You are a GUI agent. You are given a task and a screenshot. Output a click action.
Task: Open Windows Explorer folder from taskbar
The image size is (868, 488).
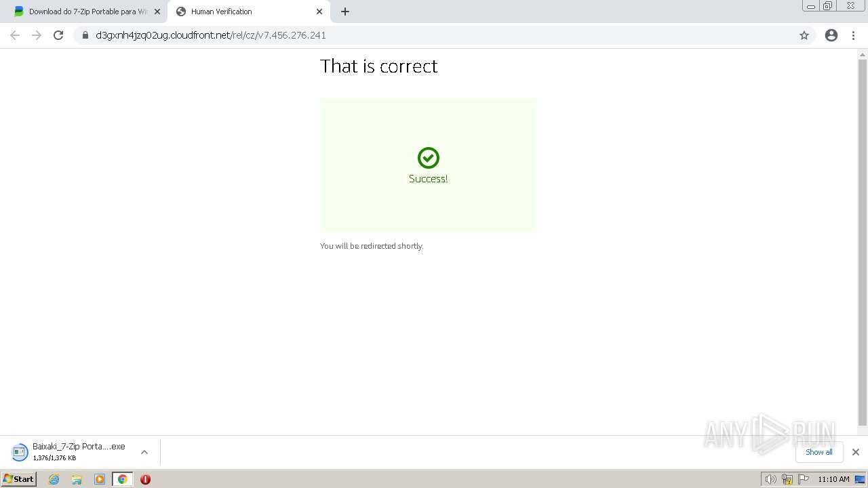pyautogui.click(x=77, y=479)
